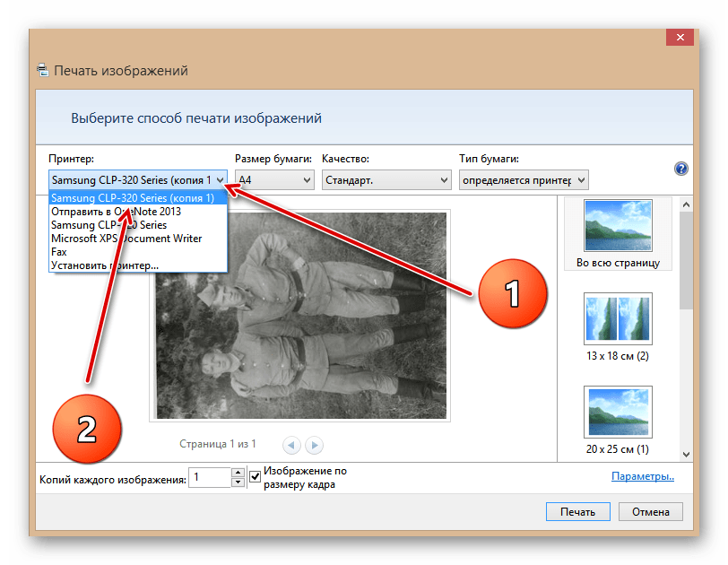
Task: Toggle fit picture to frame checkbox
Action: 256,477
